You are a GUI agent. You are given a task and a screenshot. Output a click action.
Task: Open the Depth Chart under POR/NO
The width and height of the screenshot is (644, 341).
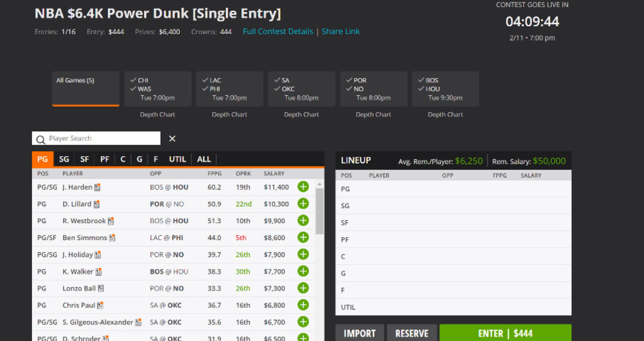coord(373,114)
